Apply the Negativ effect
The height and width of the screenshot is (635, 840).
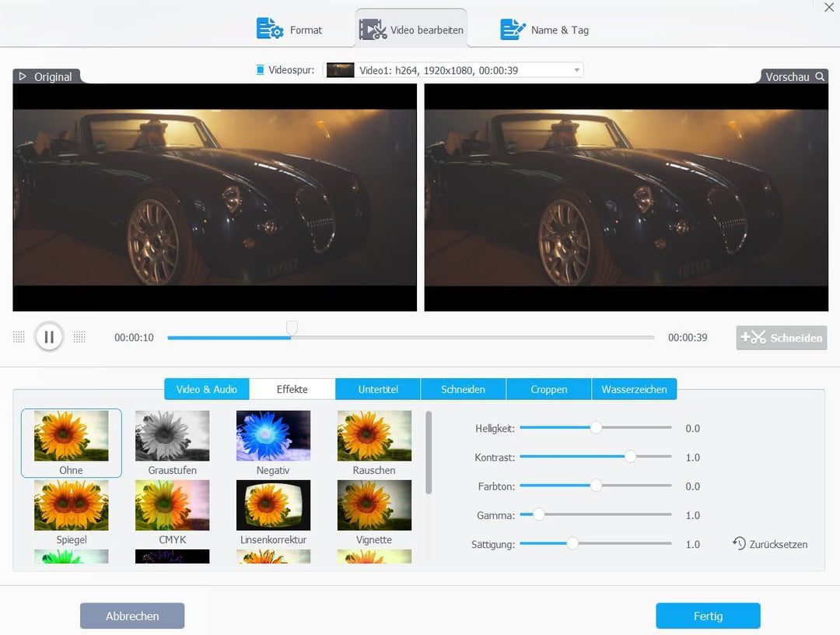pos(273,436)
